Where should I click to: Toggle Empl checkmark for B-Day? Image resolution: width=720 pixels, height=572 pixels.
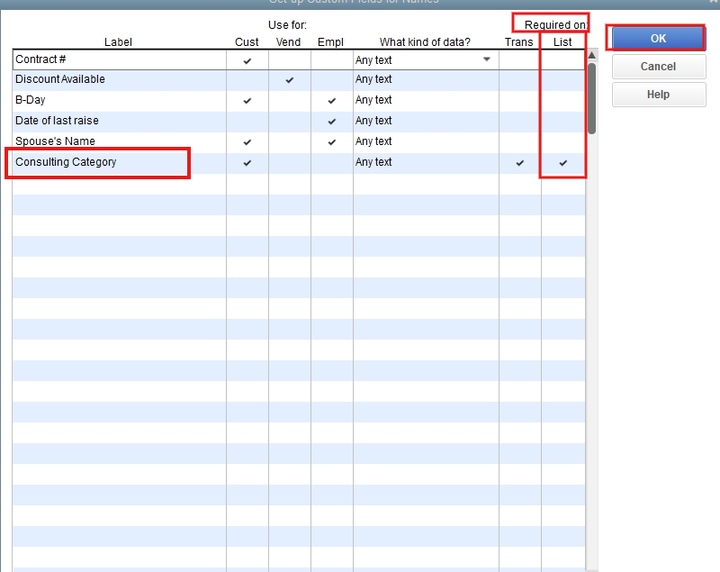[332, 101]
